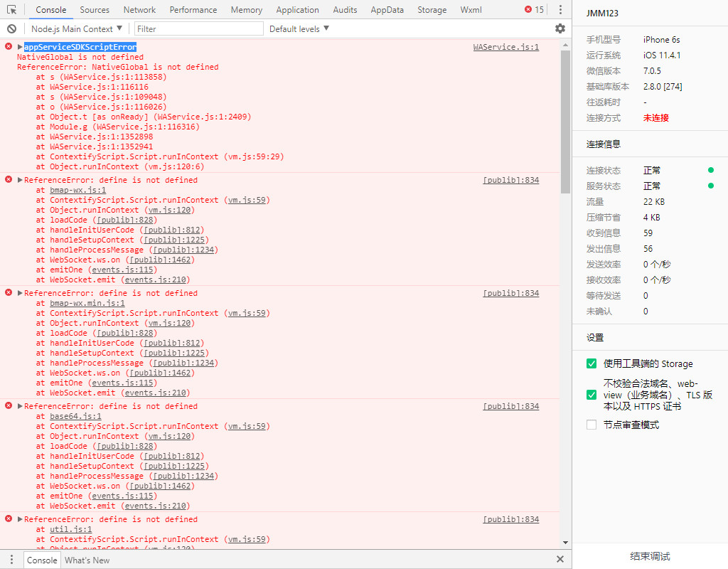Click the Filter input field

point(198,29)
